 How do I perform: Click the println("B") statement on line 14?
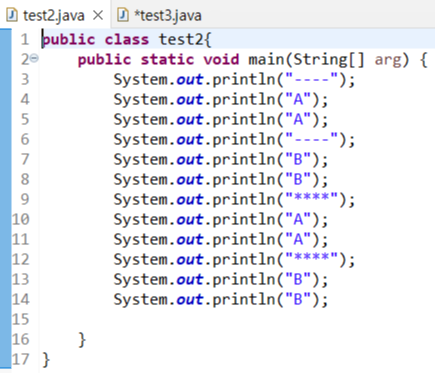point(221,300)
